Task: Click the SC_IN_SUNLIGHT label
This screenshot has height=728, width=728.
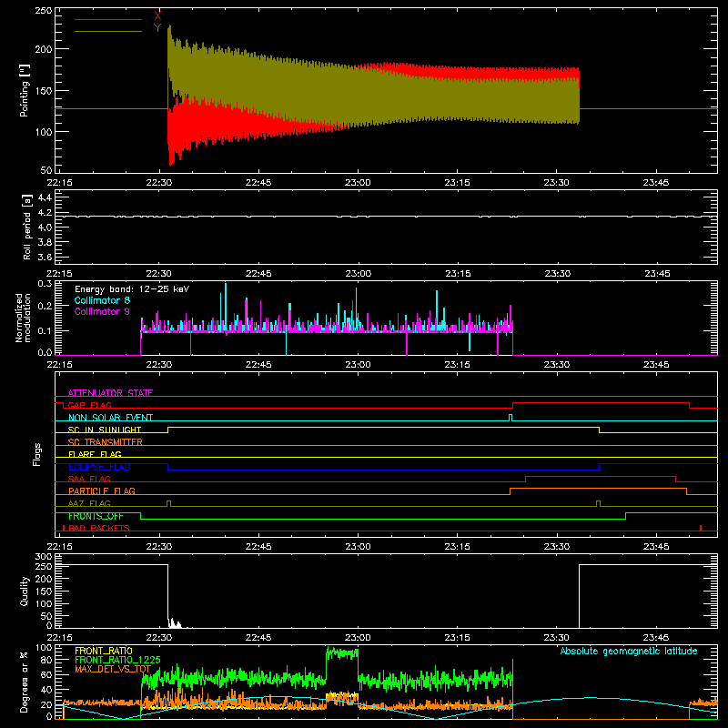Action: click(105, 430)
